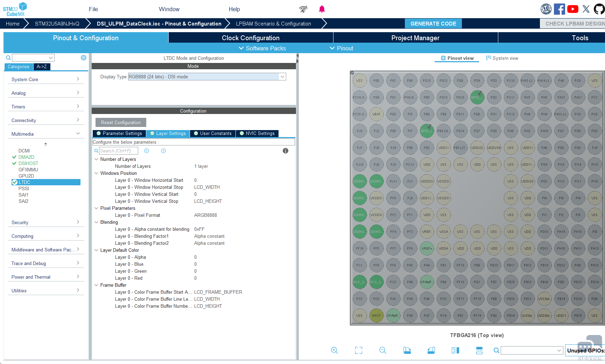Click the 10th anniversary badge icon
Image resolution: width=605 pixels, height=364 pixels.
pos(546,9)
